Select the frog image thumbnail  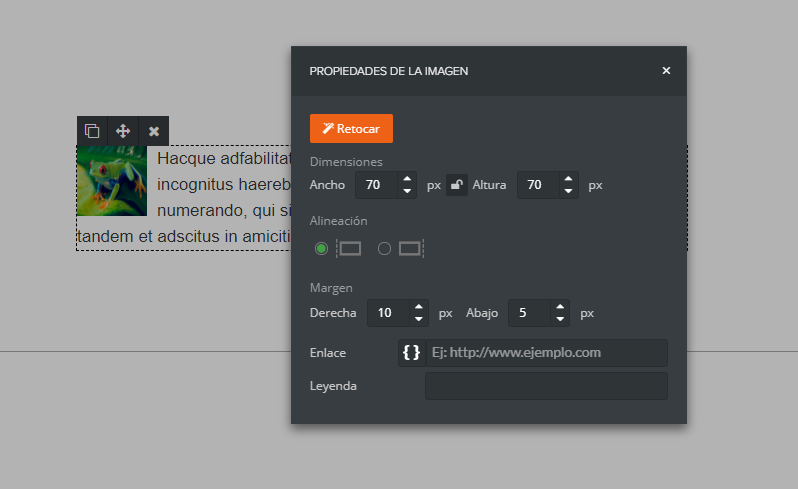pos(112,181)
